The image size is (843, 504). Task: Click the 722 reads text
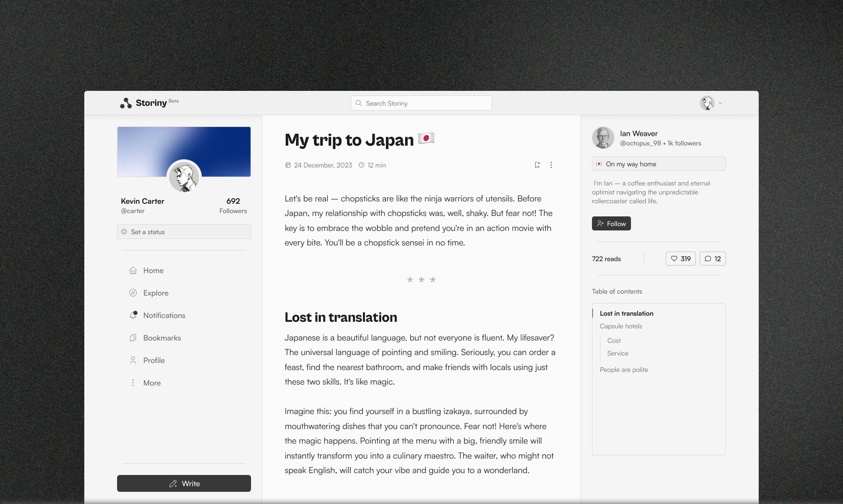tap(606, 259)
